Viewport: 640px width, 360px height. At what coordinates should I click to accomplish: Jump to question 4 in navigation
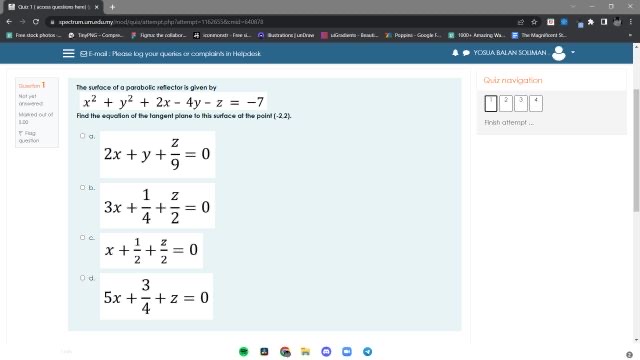click(536, 104)
